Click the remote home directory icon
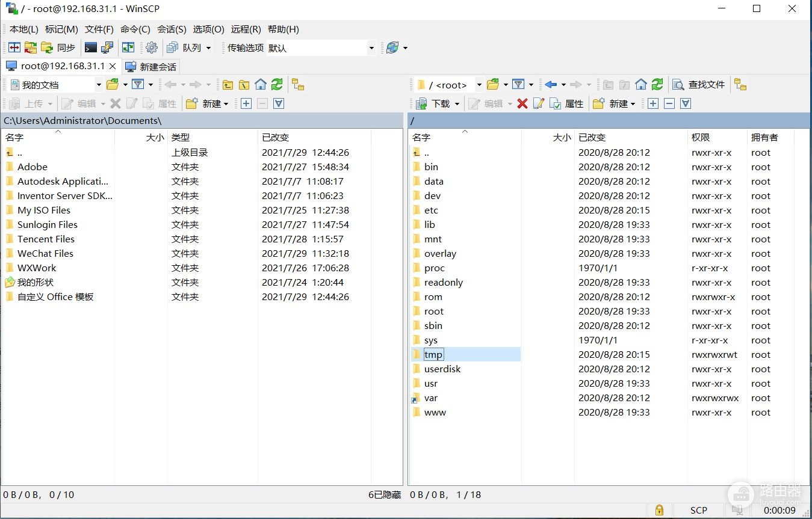The height and width of the screenshot is (519, 812). pos(641,84)
